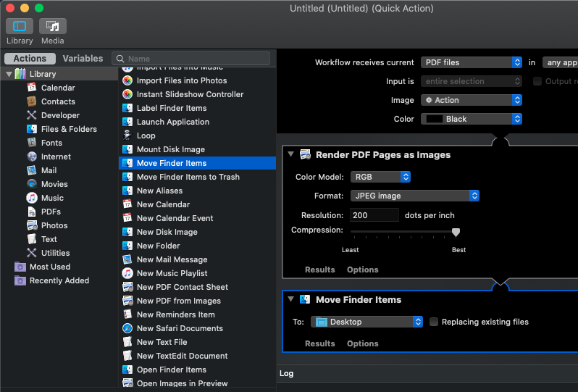
Task: Collapse the Render PDF Pages as Images action
Action: click(291, 154)
